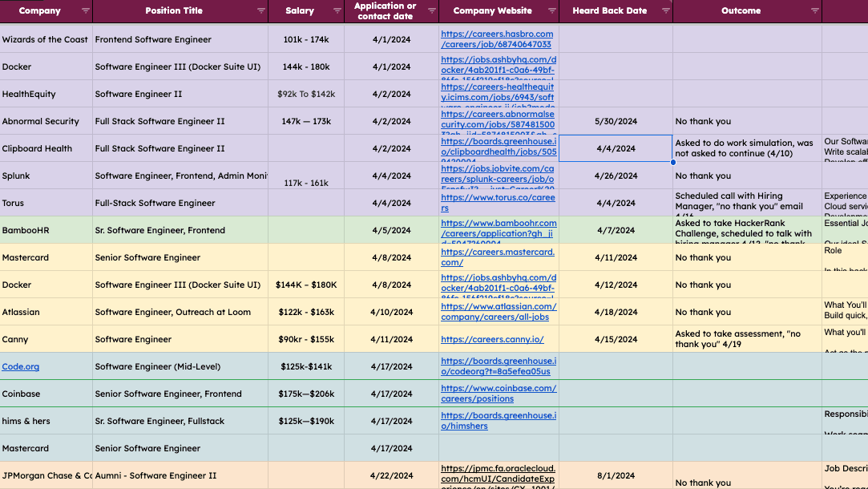Screen dimensions: 868x489
Task: Click the Salary column filter icon
Action: [x=333, y=11]
